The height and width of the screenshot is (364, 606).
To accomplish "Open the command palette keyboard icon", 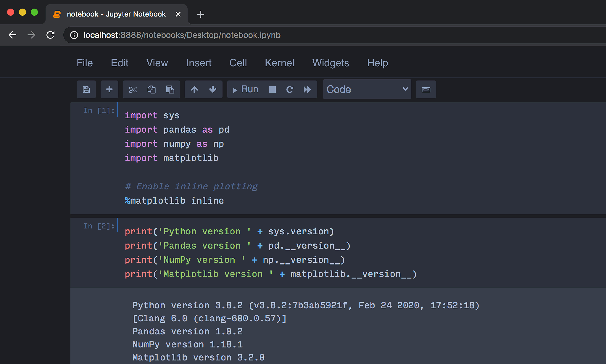I will point(426,89).
